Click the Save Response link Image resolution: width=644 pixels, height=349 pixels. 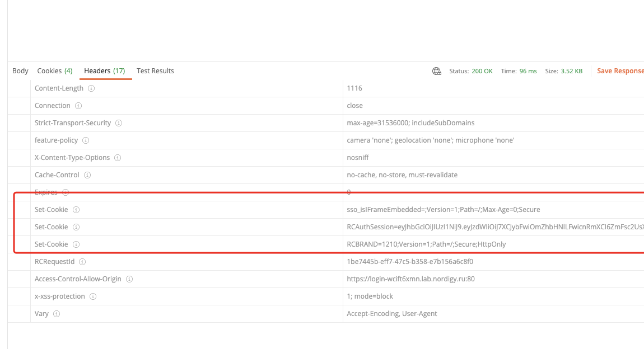point(620,70)
